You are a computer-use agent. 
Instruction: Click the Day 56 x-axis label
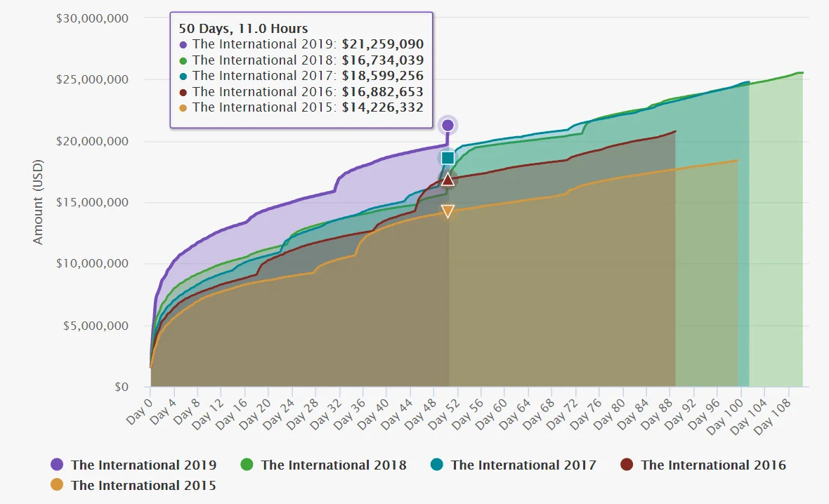point(467,413)
